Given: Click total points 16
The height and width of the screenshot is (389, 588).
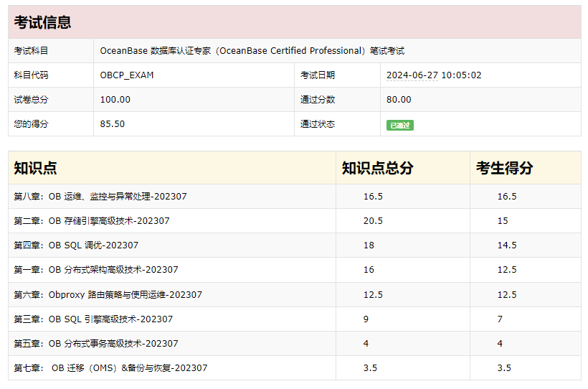Looking at the screenshot, I should 369,270.
